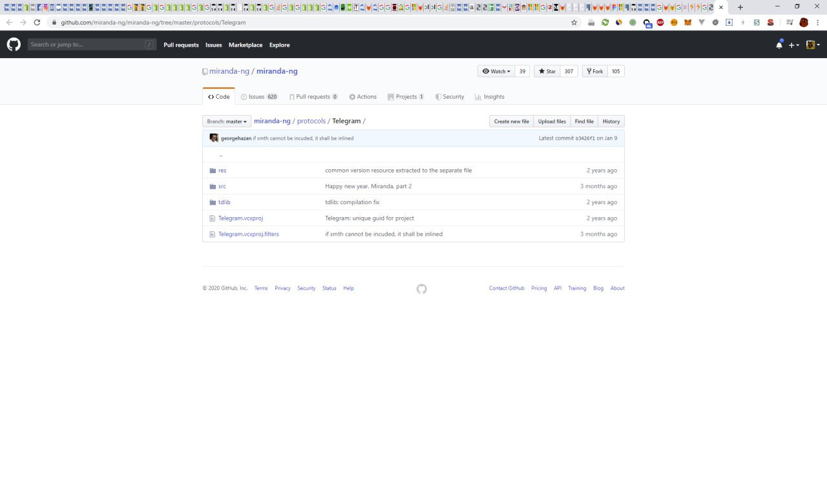Click the GitHub Octocat logo in header
827x504 pixels.
(x=14, y=45)
